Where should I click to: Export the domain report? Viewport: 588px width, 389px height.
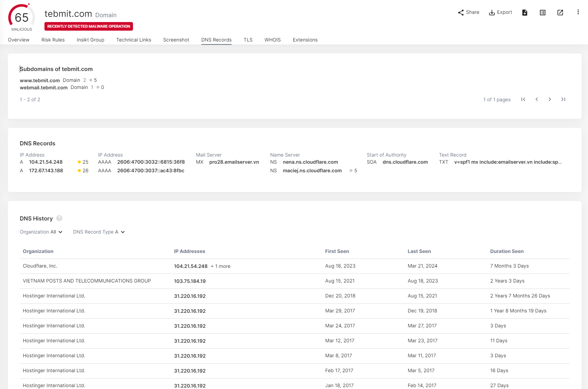coord(501,12)
